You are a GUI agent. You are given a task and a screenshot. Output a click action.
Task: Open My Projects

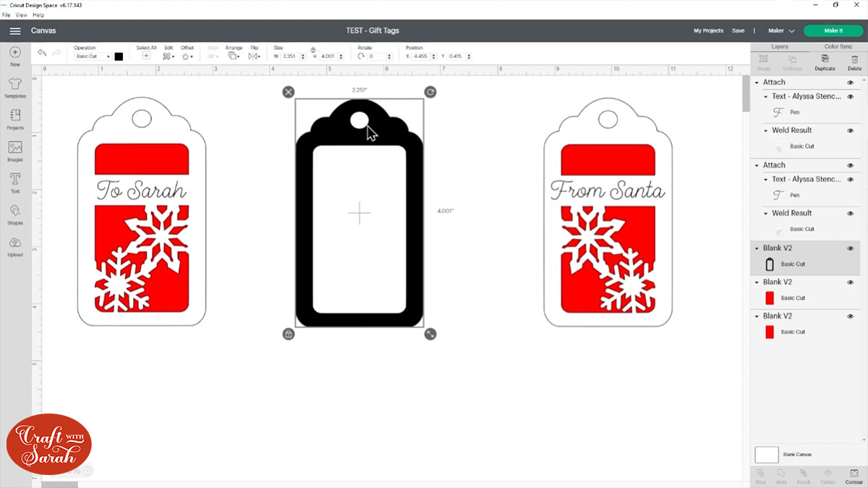[x=708, y=31]
